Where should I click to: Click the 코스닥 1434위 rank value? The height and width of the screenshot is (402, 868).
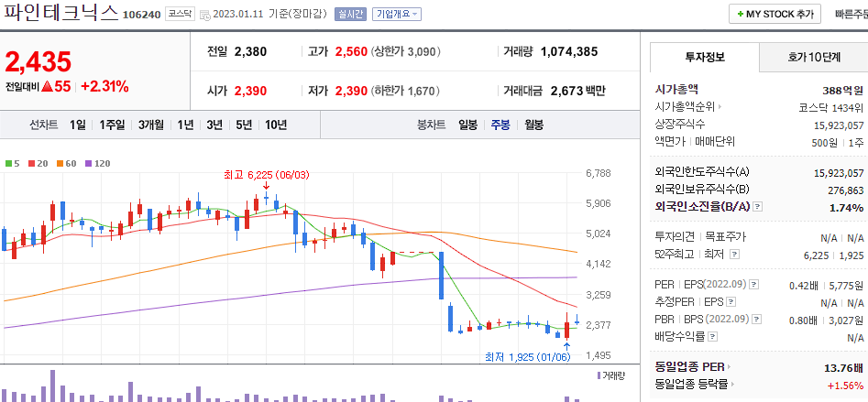click(x=831, y=108)
